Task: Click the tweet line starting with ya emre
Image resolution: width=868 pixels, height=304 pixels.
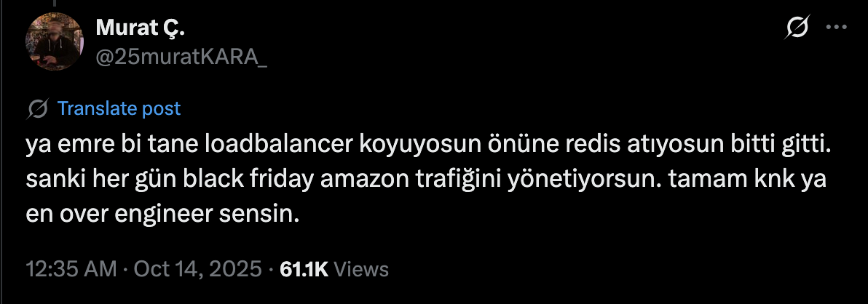Action: coord(428,146)
